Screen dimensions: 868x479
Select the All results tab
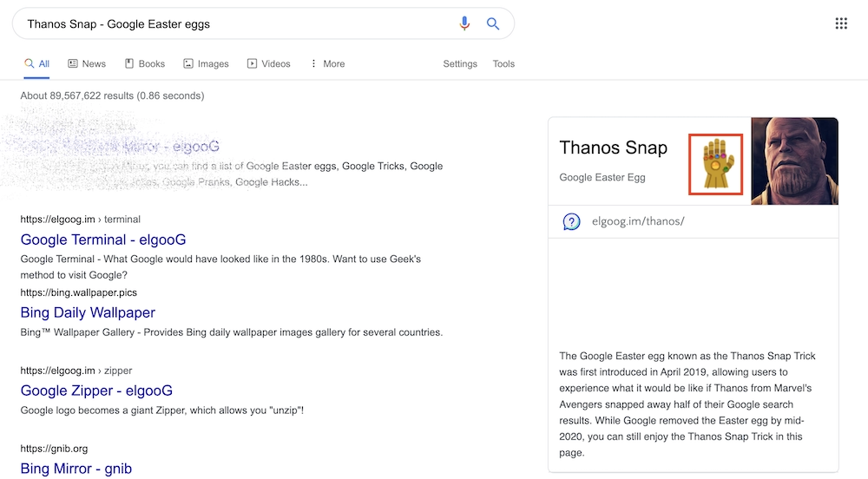[x=36, y=64]
